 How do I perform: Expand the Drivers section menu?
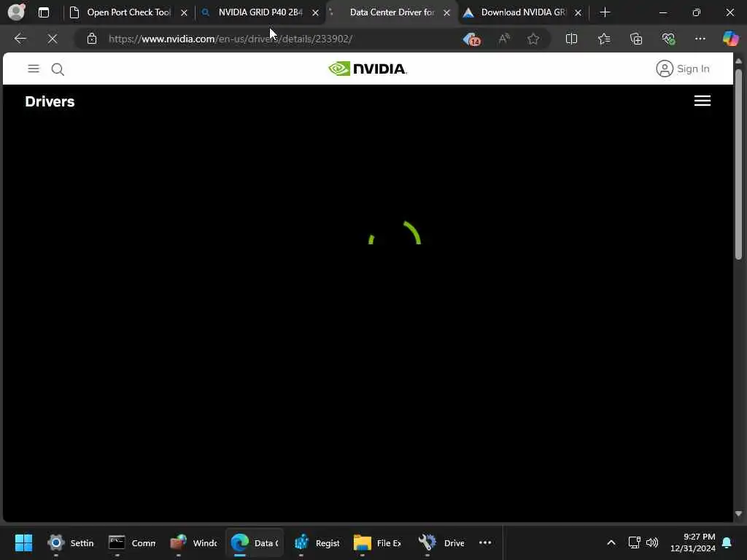(x=703, y=101)
